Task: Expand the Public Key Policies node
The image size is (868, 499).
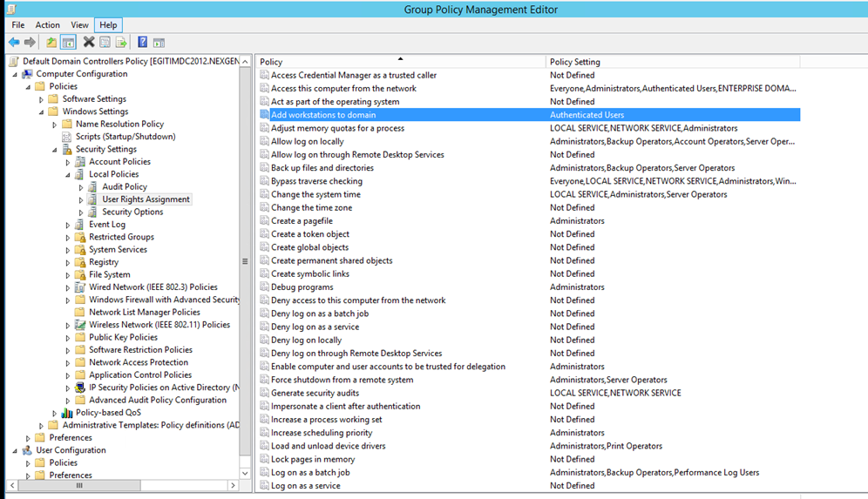Action: [x=67, y=338]
